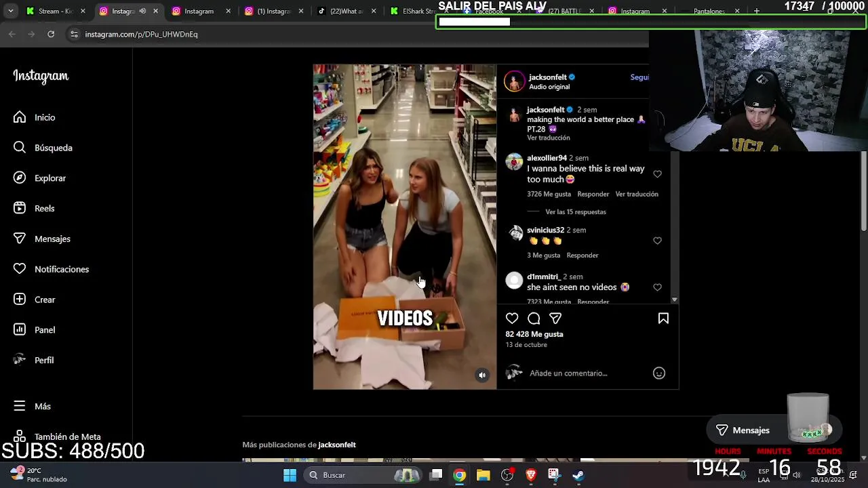
Task: Click svinicius32's avatar in the comments
Action: 515,234
